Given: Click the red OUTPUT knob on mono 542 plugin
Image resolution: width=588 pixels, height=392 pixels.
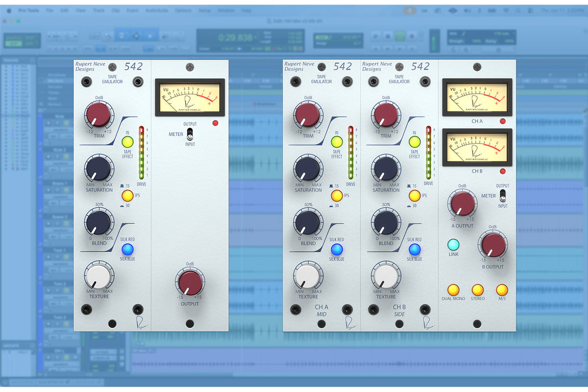Looking at the screenshot, I should [190, 283].
